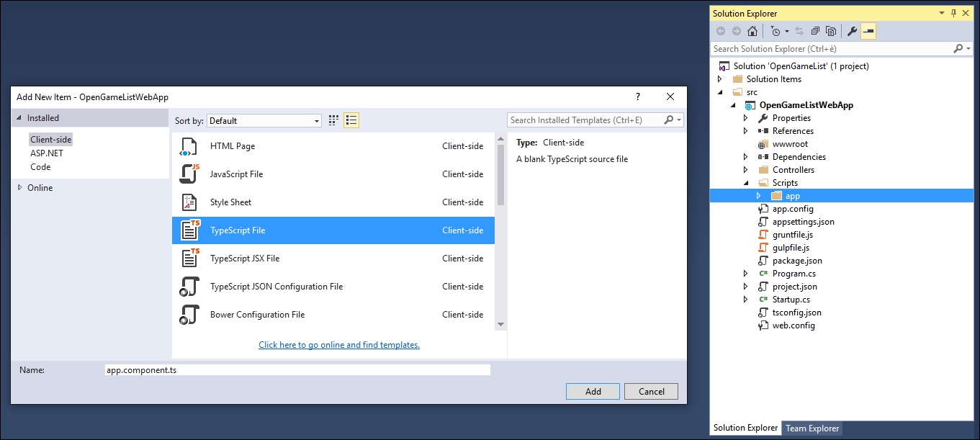The height and width of the screenshot is (440, 980).
Task: Switch template list to medium icons list view
Action: [x=351, y=120]
